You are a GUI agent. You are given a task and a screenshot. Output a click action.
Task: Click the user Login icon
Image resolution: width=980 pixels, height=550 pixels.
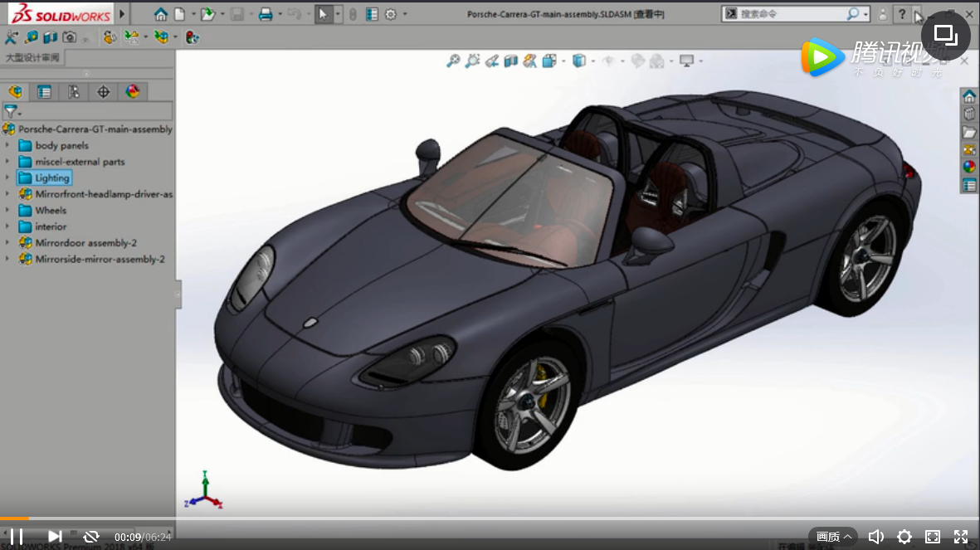883,14
